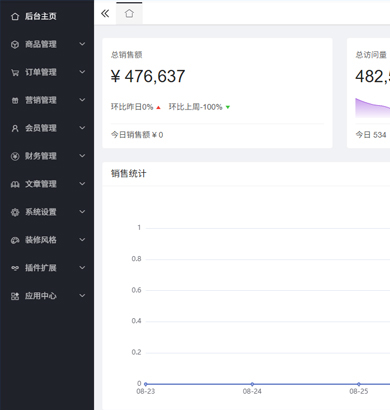390x410 pixels.
Task: Click the 环比昨日0% indicator
Action: [136, 107]
